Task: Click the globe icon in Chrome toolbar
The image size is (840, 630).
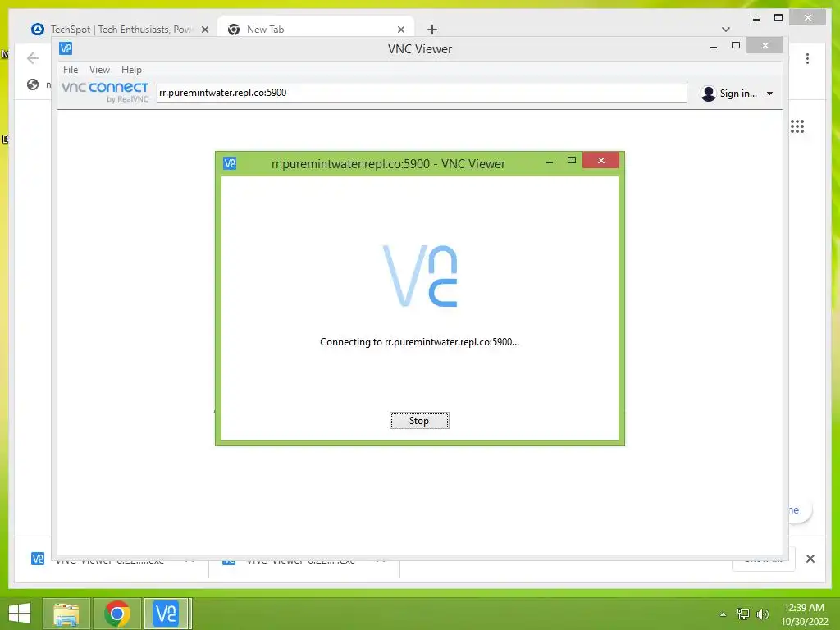Action: point(33,84)
